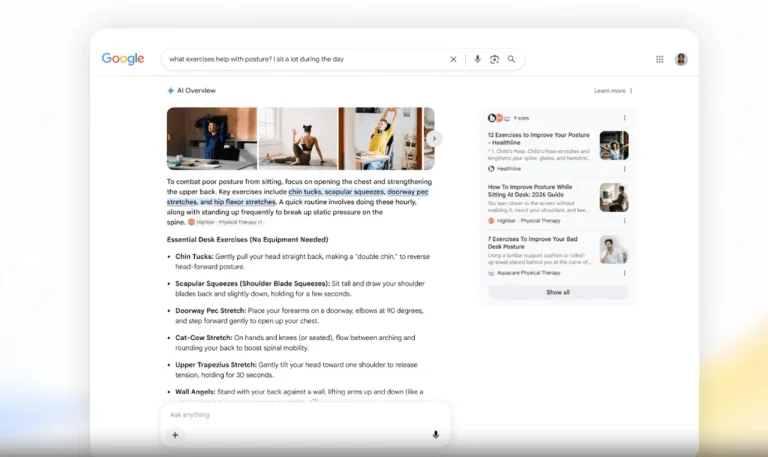Click the Chin Tucks bullet heading

tap(194, 257)
